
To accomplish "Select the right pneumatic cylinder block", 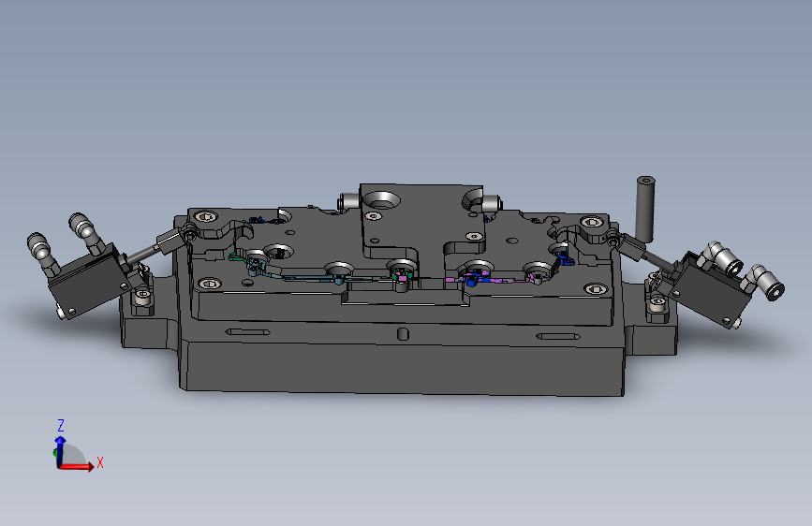I will point(713,288).
